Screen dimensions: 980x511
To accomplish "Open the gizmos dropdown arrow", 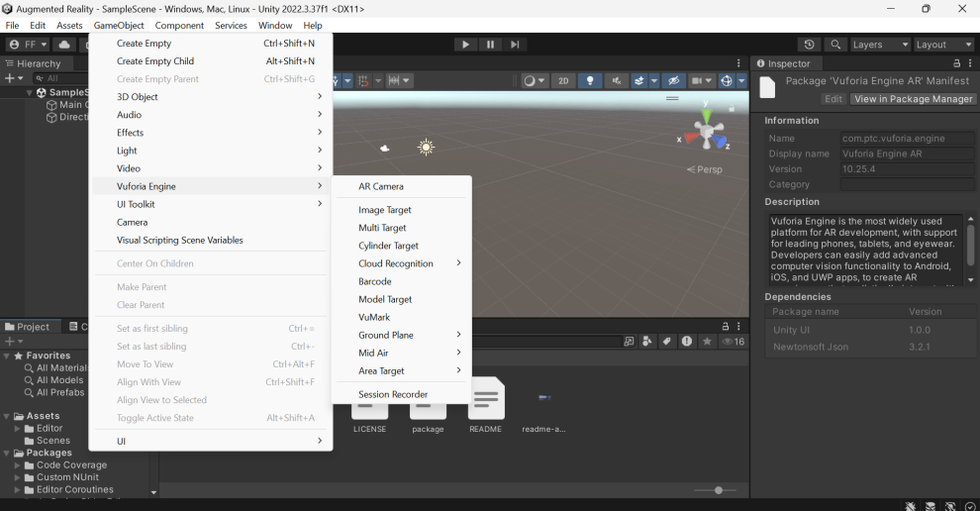I will (741, 80).
